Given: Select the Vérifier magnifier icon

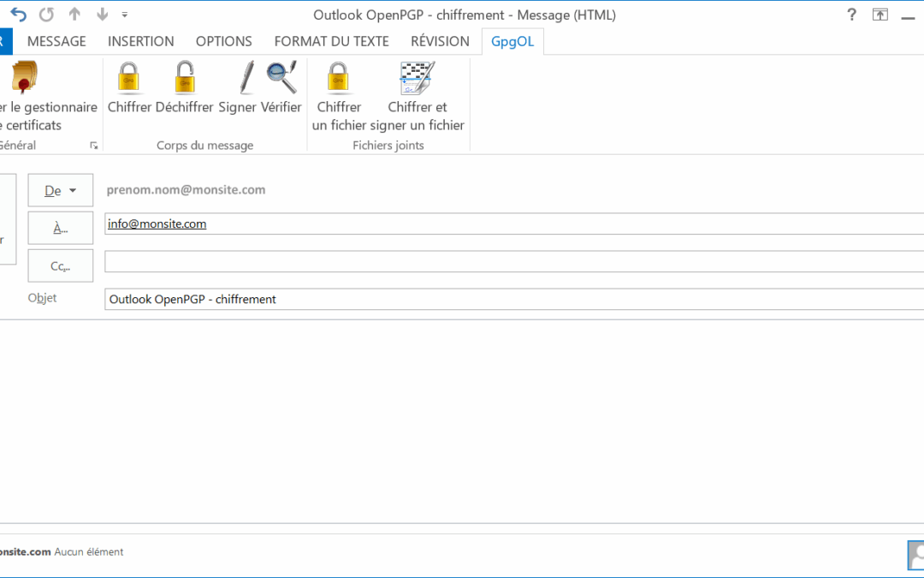Looking at the screenshot, I should (281, 78).
